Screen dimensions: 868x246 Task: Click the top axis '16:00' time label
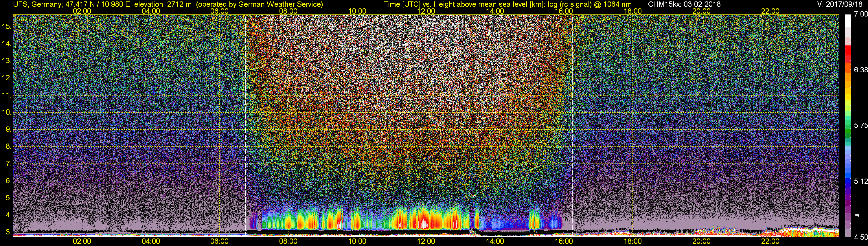564,11
